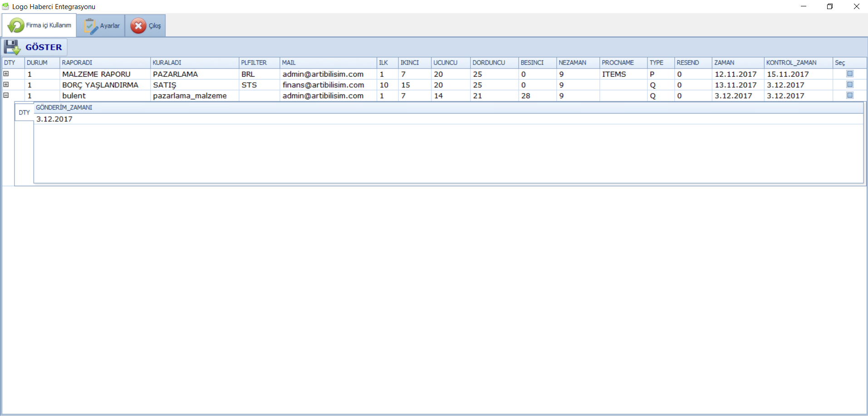Screen dimensions: 868x416
Task: Click the GÖSTER button label
Action: click(x=44, y=47)
